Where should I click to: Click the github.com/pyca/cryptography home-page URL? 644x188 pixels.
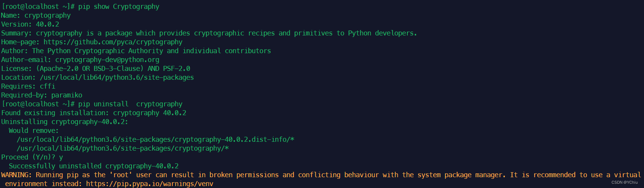point(113,42)
